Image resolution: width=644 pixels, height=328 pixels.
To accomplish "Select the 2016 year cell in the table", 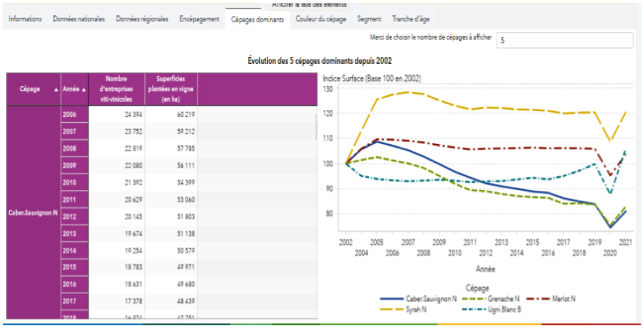I will (x=75, y=286).
